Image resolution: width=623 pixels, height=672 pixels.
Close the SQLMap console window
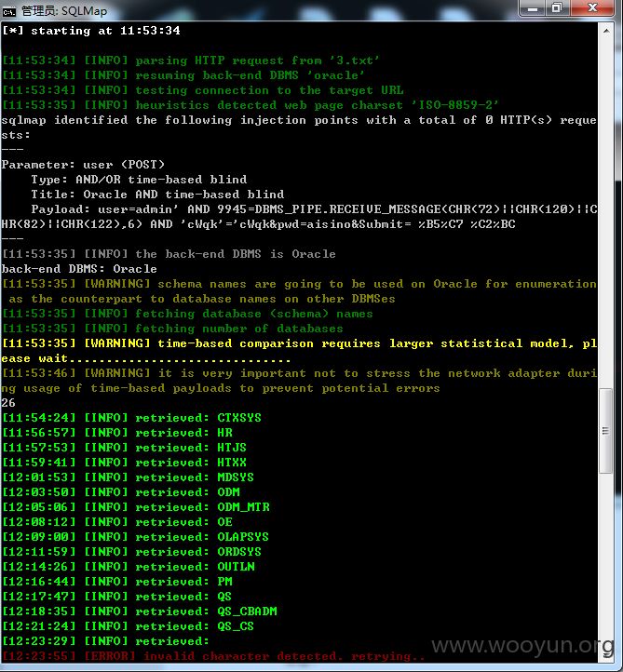tap(592, 8)
